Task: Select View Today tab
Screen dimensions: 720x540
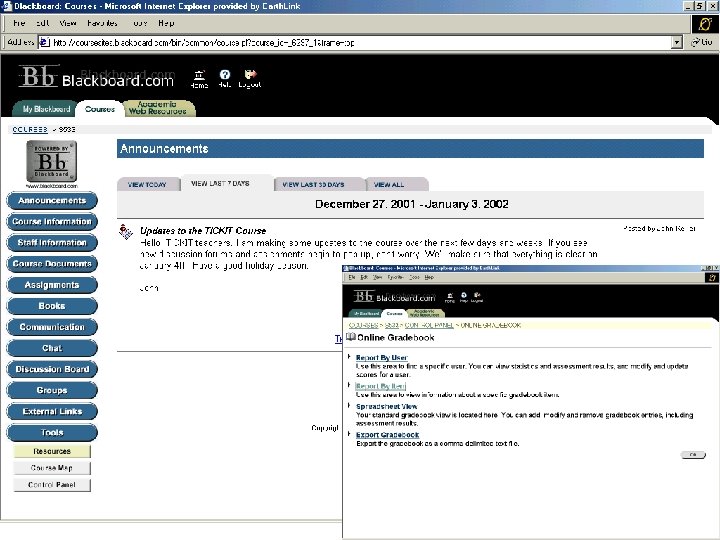Action: coord(147,184)
